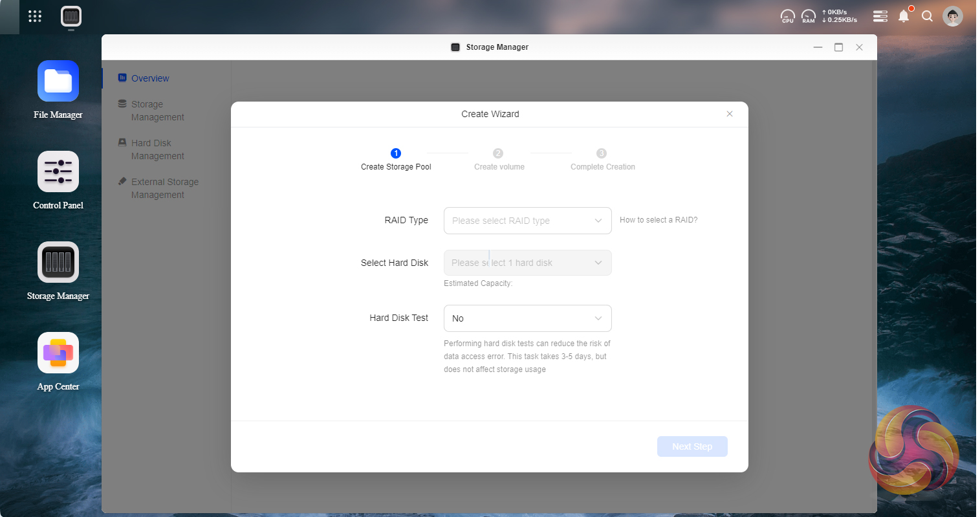Expand the RAID Type dropdown

tap(527, 221)
